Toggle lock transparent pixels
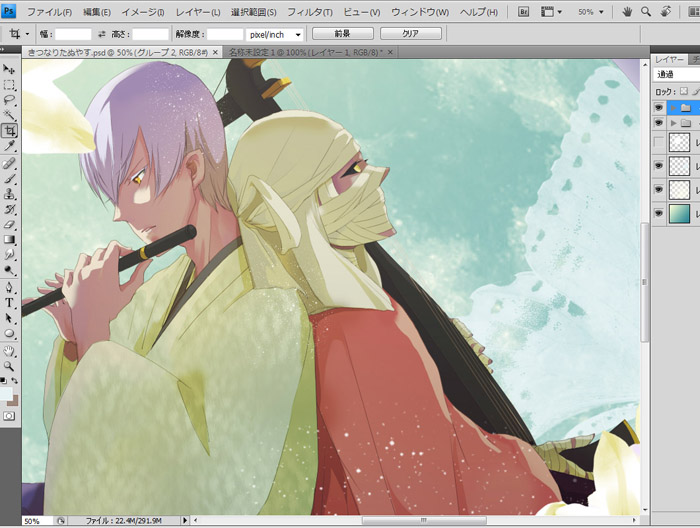The height and width of the screenshot is (528, 700). point(684,91)
